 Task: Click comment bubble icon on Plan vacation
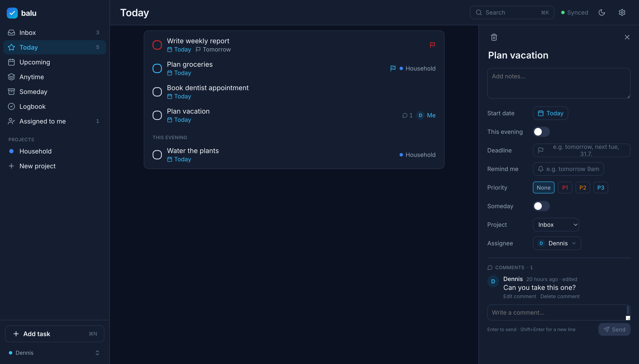[405, 115]
